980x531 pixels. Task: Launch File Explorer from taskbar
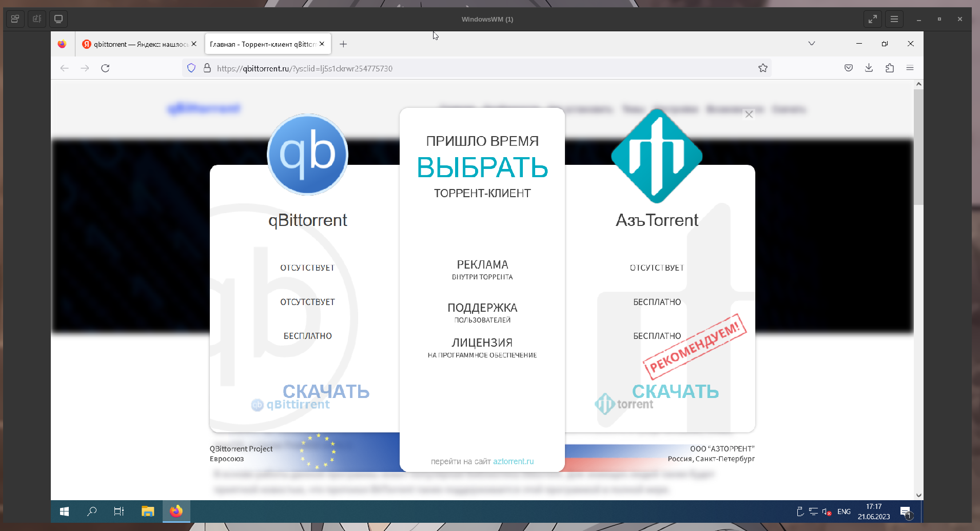(x=148, y=511)
